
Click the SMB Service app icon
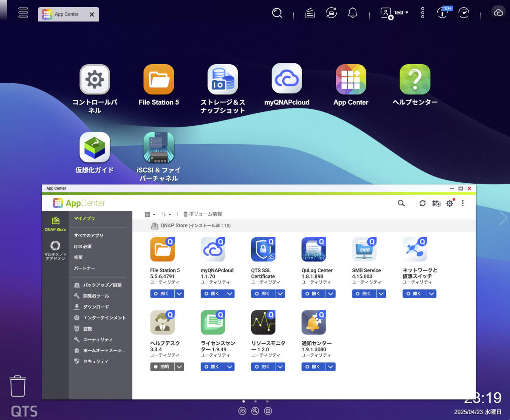[364, 249]
